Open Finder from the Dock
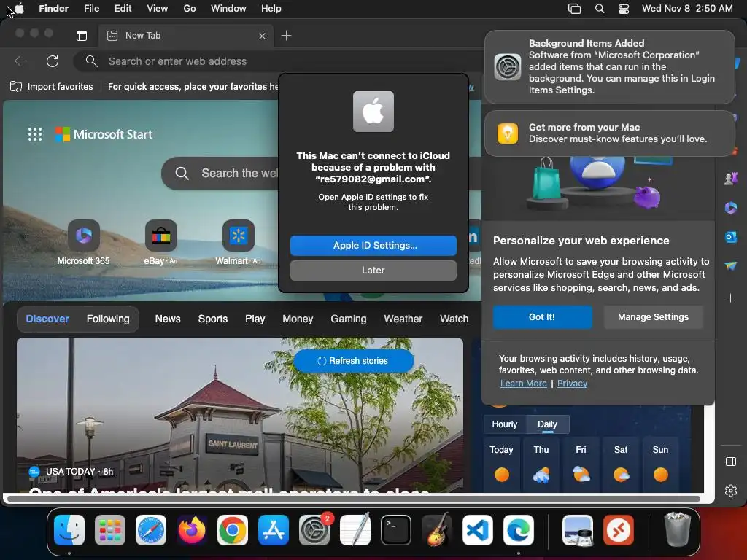 click(69, 530)
